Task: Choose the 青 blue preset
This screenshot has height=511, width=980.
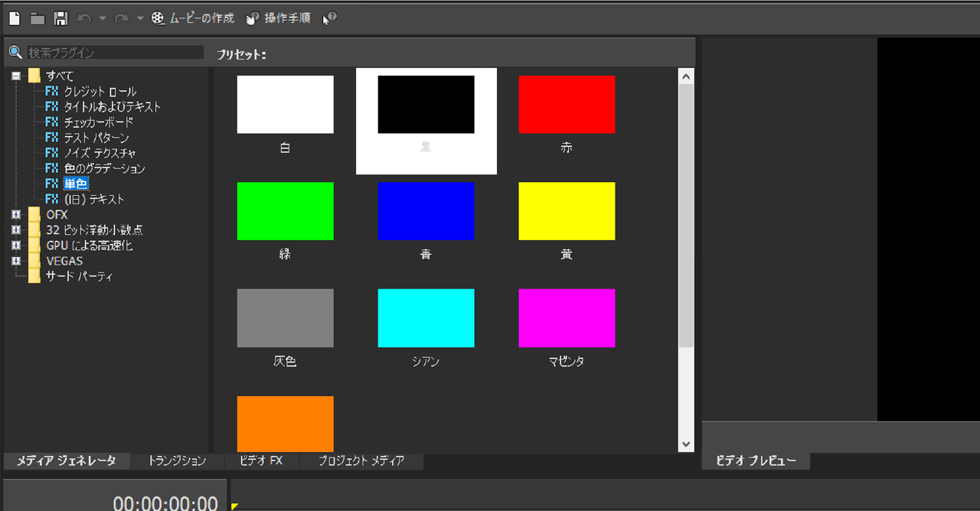Action: [426, 211]
